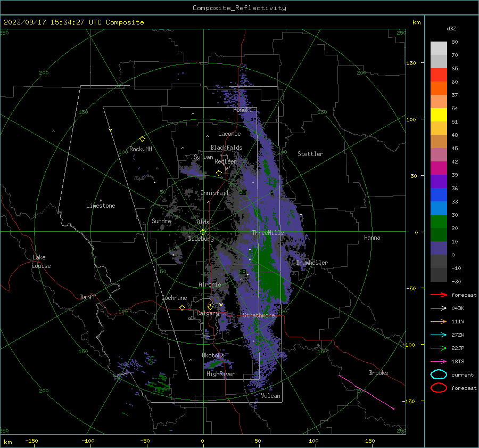479x448 pixels.
Task: Click the Sundre city label
Action: [x=161, y=221]
